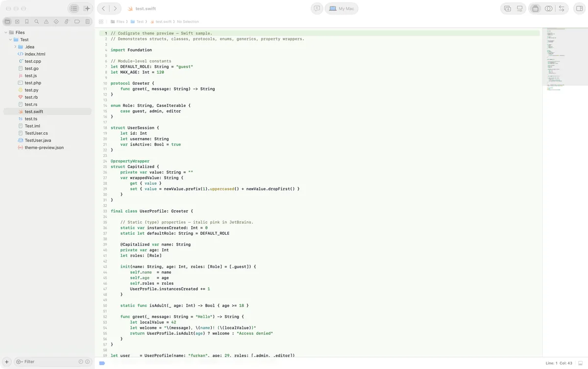The height and width of the screenshot is (369, 588).
Task: Open the Issue navigator warning triangle
Action: (46, 22)
